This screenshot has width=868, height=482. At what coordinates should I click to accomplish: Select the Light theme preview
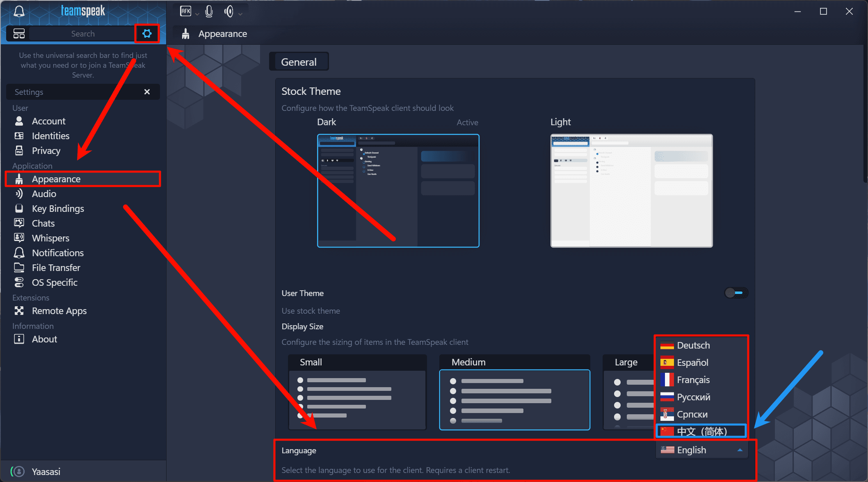tap(631, 191)
